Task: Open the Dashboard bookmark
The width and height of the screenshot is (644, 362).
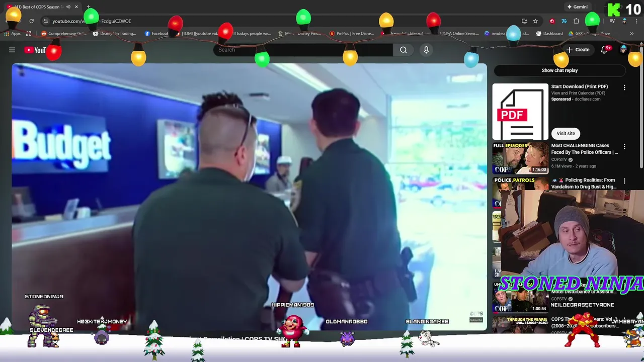Action: pyautogui.click(x=549, y=34)
